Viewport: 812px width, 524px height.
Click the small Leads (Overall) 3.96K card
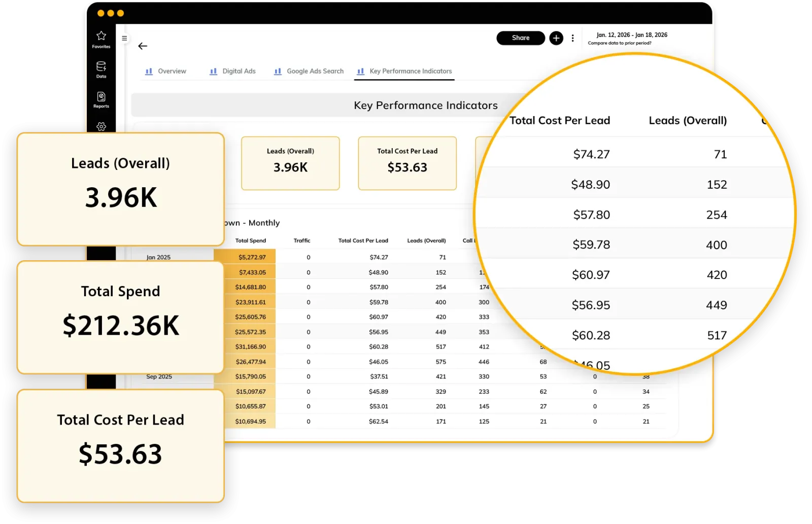click(290, 163)
